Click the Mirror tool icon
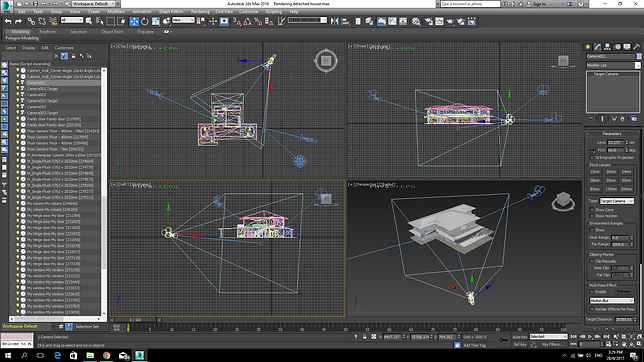This screenshot has width=644, height=362. click(334, 21)
